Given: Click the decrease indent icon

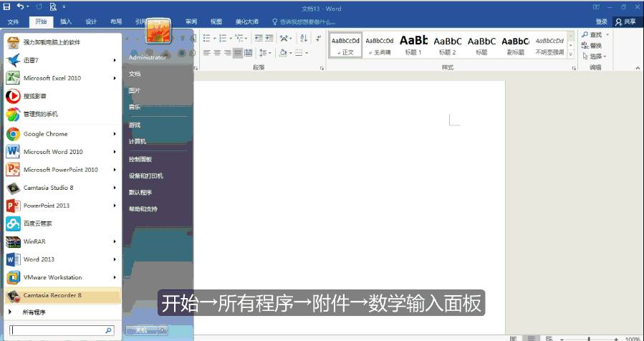Looking at the screenshot, I should pos(259,38).
